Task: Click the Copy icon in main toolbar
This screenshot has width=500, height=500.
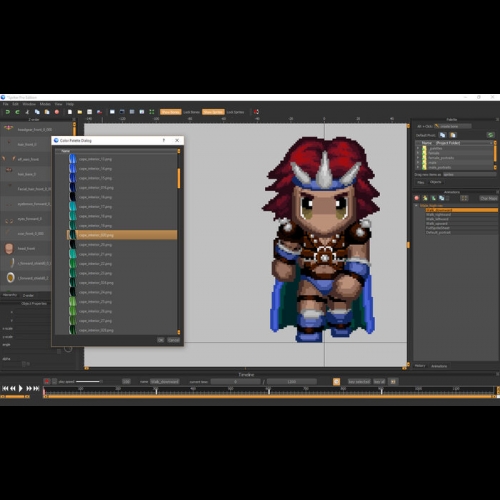Action: tap(37, 112)
